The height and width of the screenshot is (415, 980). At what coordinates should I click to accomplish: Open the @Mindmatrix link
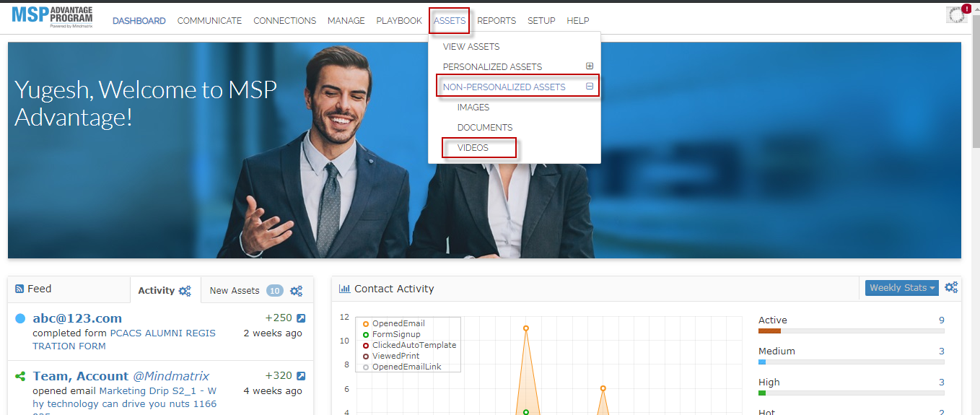(x=171, y=376)
